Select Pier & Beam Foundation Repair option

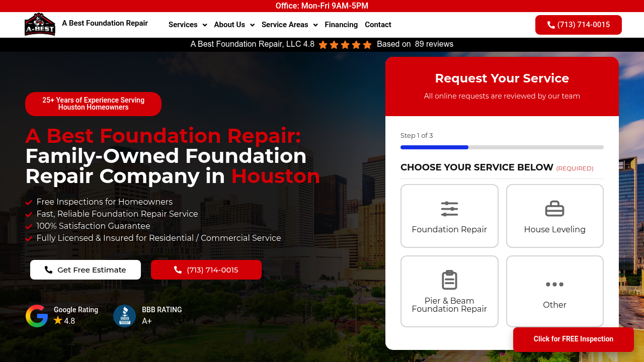pyautogui.click(x=449, y=291)
